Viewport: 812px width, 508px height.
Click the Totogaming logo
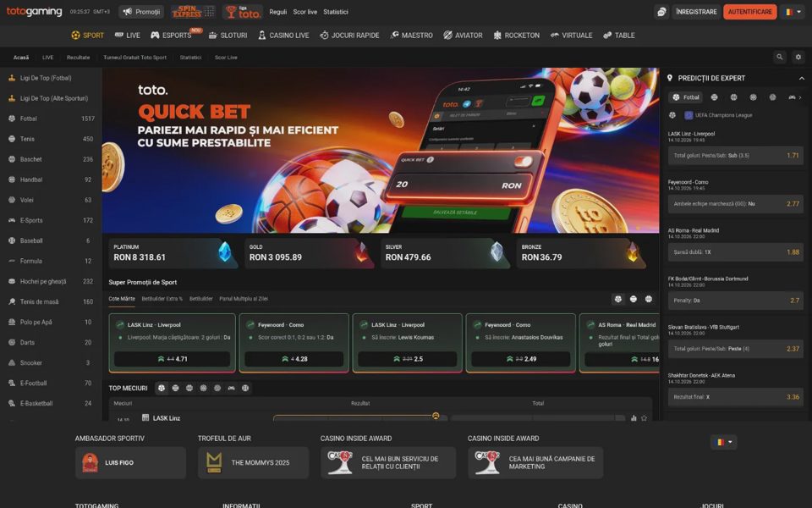(x=34, y=11)
